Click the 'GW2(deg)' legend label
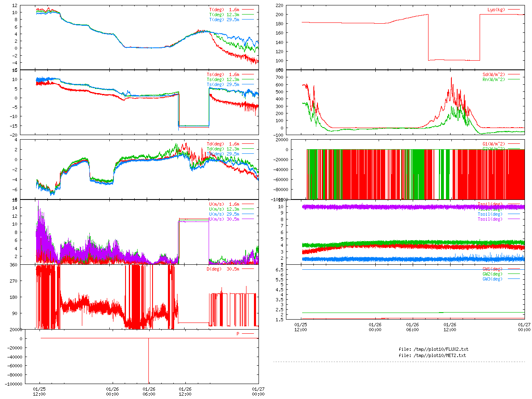532x399 pixels. coord(493,274)
